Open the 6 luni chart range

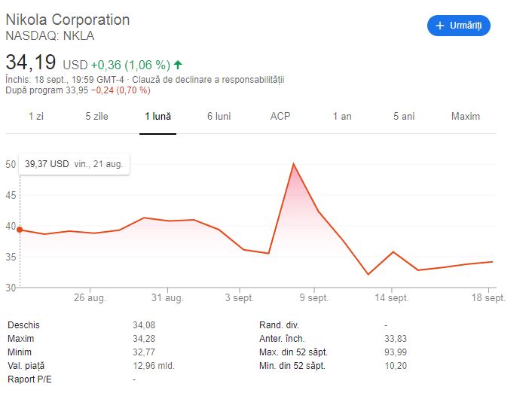click(219, 117)
